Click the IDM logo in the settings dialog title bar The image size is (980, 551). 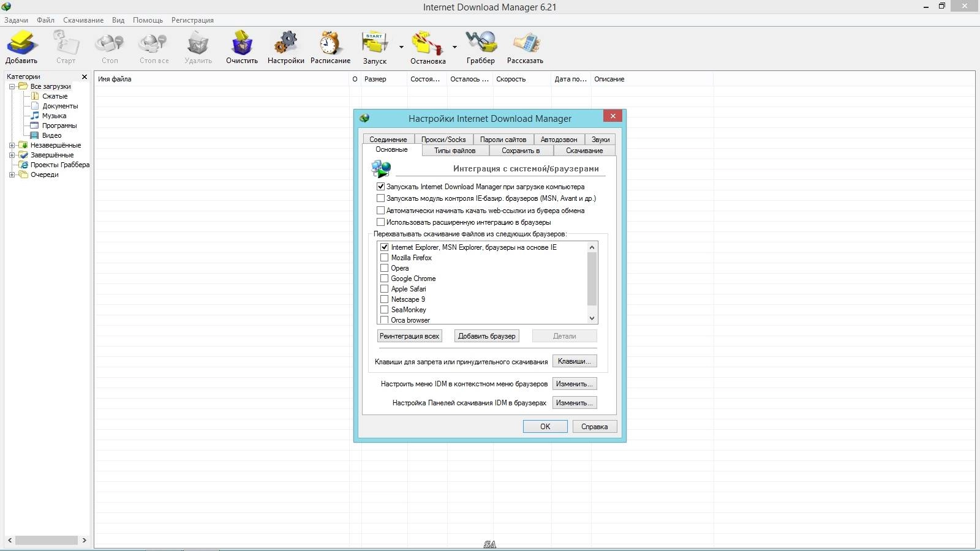click(x=365, y=118)
